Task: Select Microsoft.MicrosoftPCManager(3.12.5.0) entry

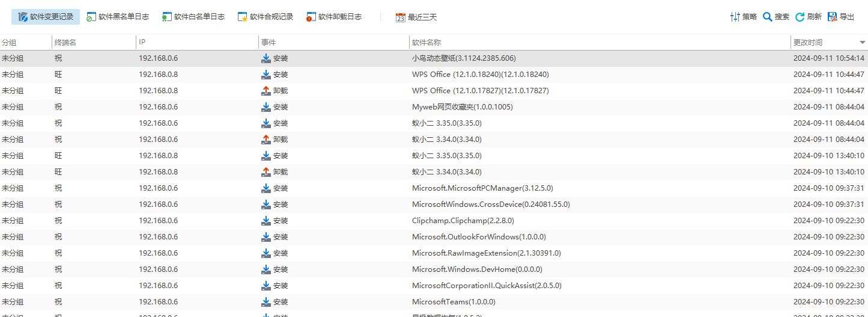Action: pos(482,188)
